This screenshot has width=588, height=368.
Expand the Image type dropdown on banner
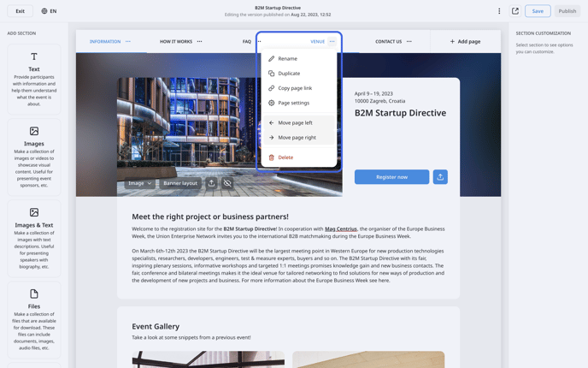coord(140,183)
